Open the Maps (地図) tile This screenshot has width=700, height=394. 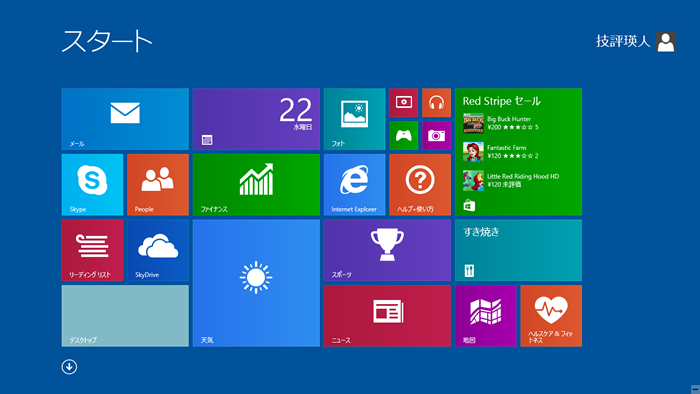(486, 316)
